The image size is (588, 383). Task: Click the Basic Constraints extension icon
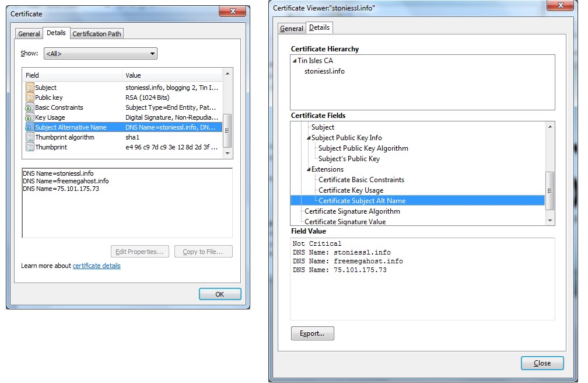tap(30, 107)
